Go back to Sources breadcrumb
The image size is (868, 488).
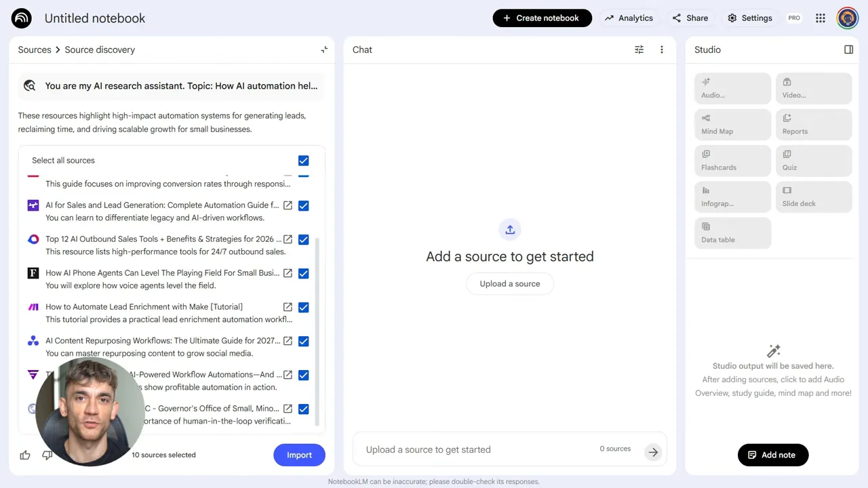(35, 49)
